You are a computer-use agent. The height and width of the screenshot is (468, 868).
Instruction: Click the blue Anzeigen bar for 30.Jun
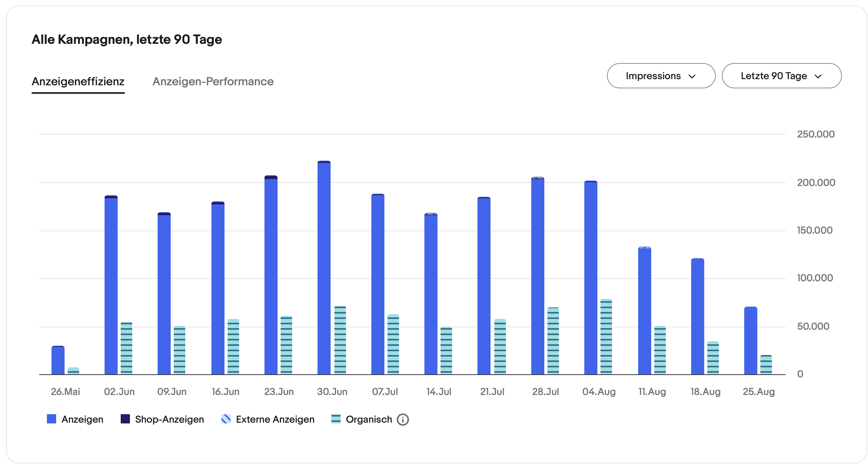324,269
